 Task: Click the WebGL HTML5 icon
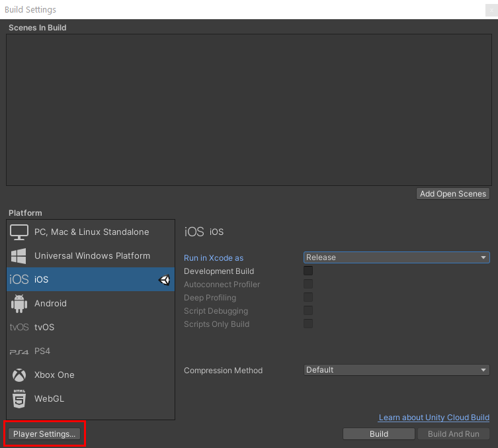pyautogui.click(x=19, y=399)
